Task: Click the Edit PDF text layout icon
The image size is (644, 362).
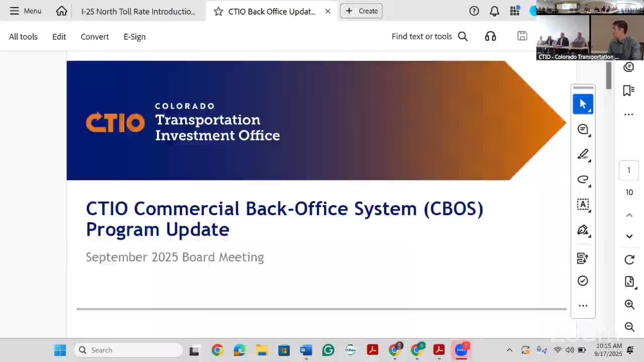Action: pyautogui.click(x=583, y=258)
